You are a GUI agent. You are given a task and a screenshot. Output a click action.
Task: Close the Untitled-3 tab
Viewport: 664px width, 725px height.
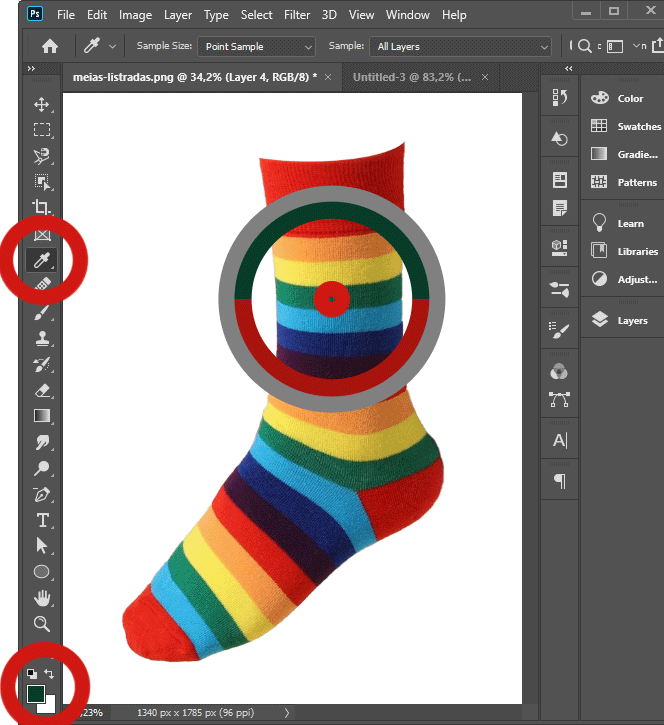[x=485, y=77]
